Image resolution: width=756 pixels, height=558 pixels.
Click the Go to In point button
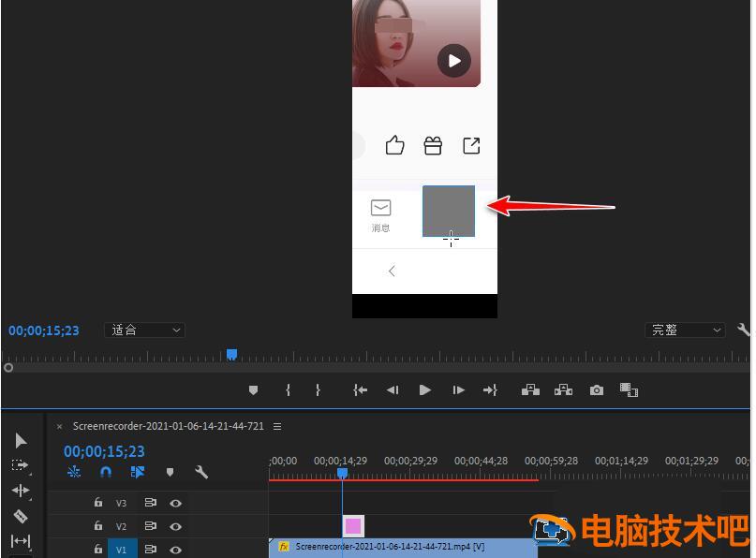[360, 390]
